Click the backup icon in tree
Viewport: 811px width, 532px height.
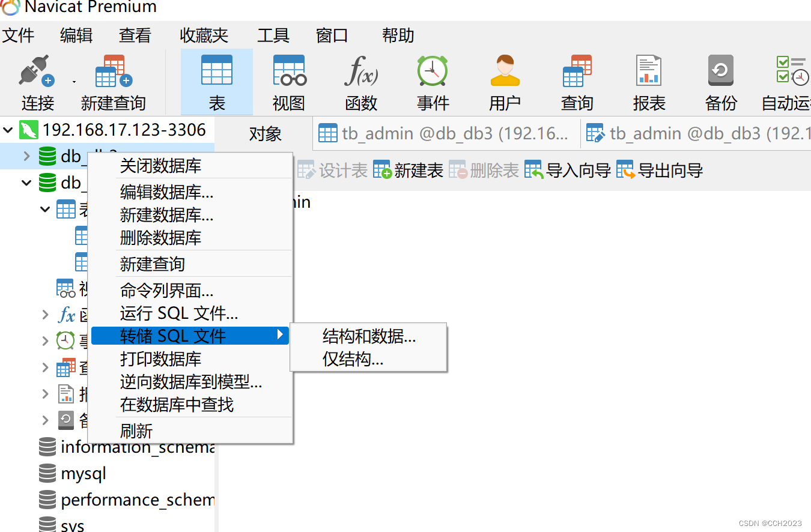click(x=66, y=420)
